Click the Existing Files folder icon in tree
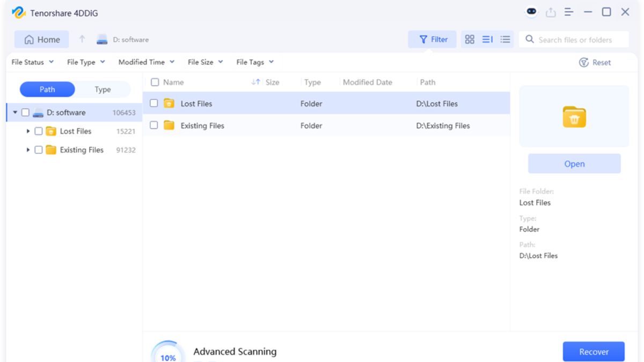Screen dimensions: 644x362 pyautogui.click(x=51, y=150)
